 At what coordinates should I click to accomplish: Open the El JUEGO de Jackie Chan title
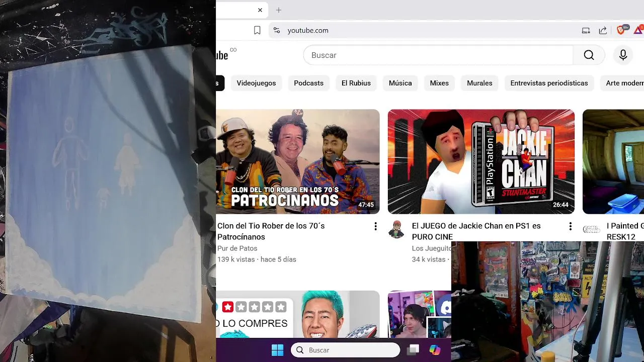476,231
